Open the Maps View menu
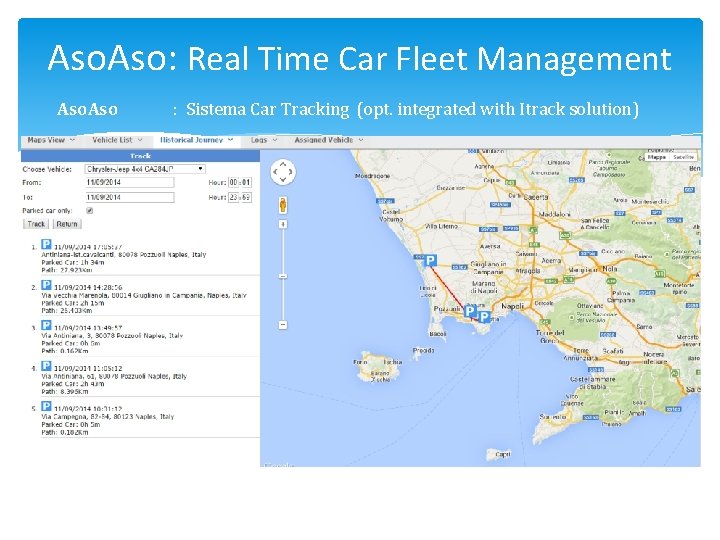The image size is (720, 540). pyautogui.click(x=46, y=140)
